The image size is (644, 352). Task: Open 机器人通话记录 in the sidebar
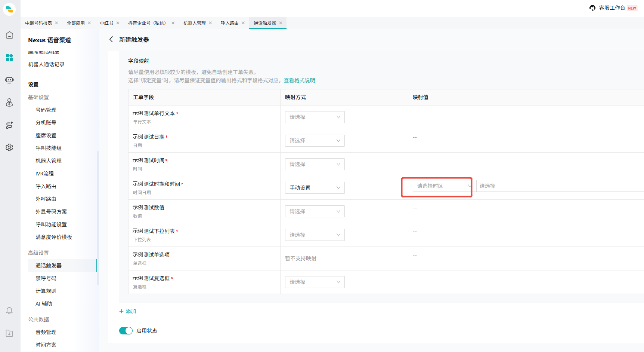tap(46, 64)
